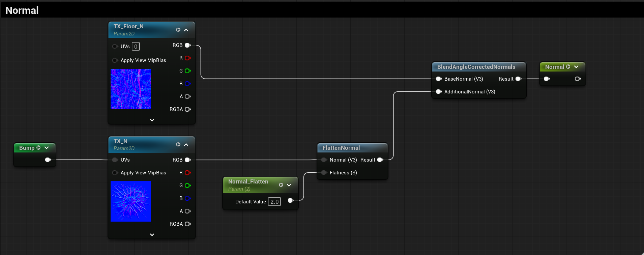Expand advanced pins at the bottom of TX_Floor_N
This screenshot has height=255, width=644.
pos(152,120)
